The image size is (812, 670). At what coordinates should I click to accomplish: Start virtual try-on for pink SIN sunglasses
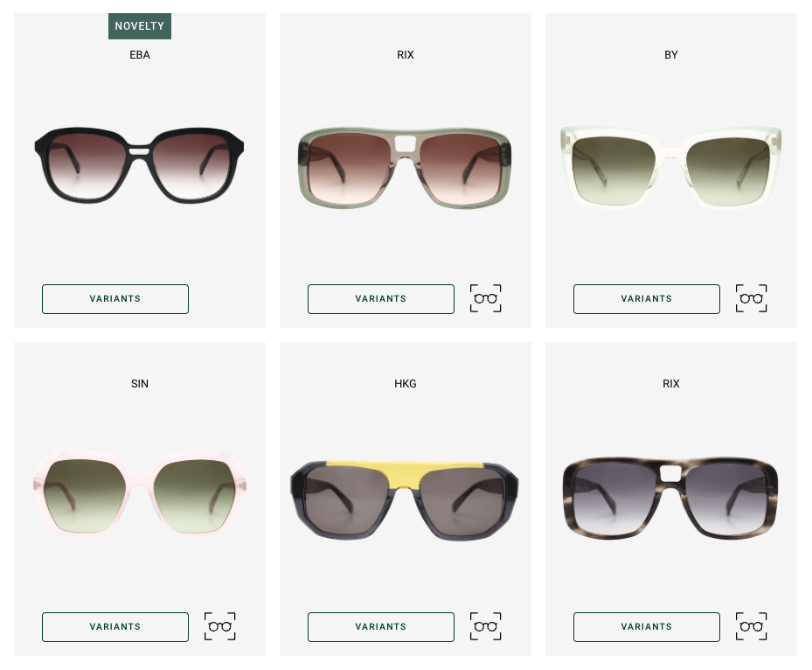coord(219,626)
